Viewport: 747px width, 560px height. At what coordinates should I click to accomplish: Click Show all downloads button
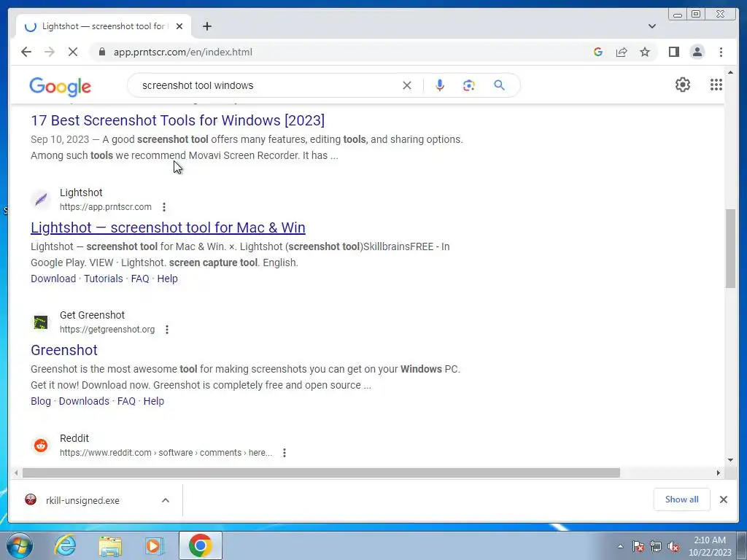(681, 499)
